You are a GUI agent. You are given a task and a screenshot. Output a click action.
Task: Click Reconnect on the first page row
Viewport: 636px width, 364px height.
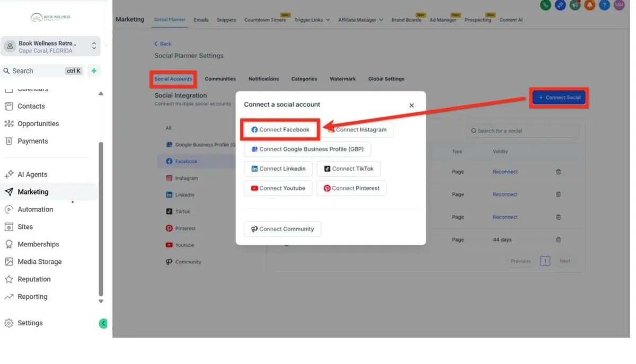pos(505,172)
